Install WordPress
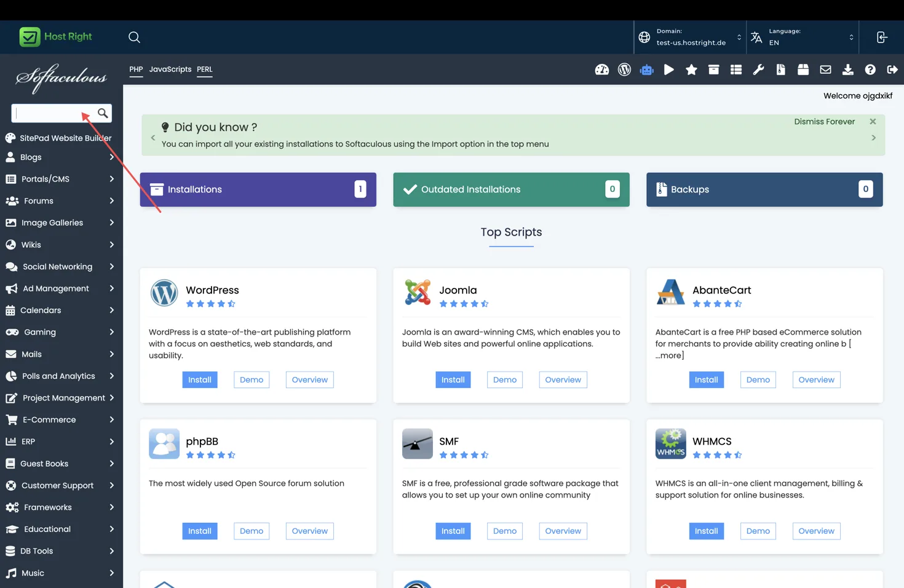This screenshot has height=588, width=904. coord(200,380)
